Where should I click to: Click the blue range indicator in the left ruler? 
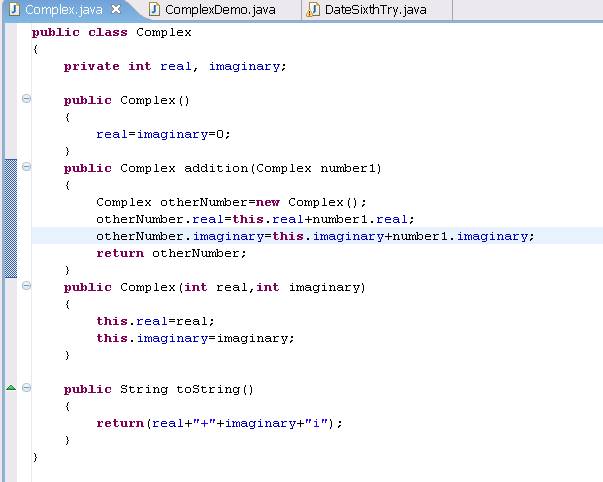tap(11, 218)
